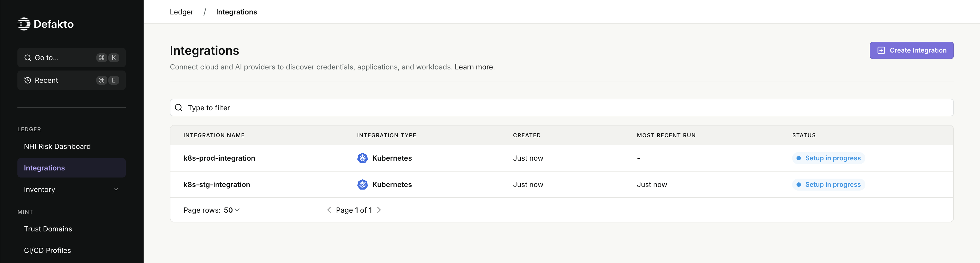Go to the previous page arrow

click(329, 210)
